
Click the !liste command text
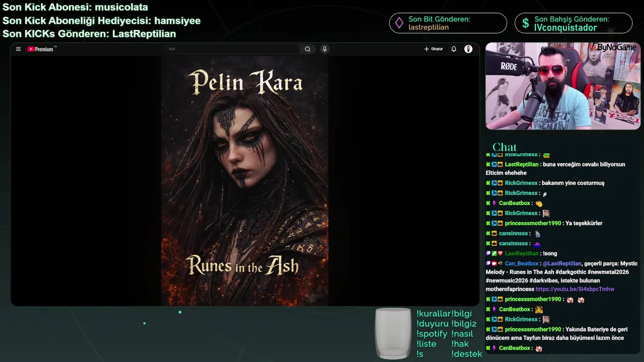click(426, 344)
